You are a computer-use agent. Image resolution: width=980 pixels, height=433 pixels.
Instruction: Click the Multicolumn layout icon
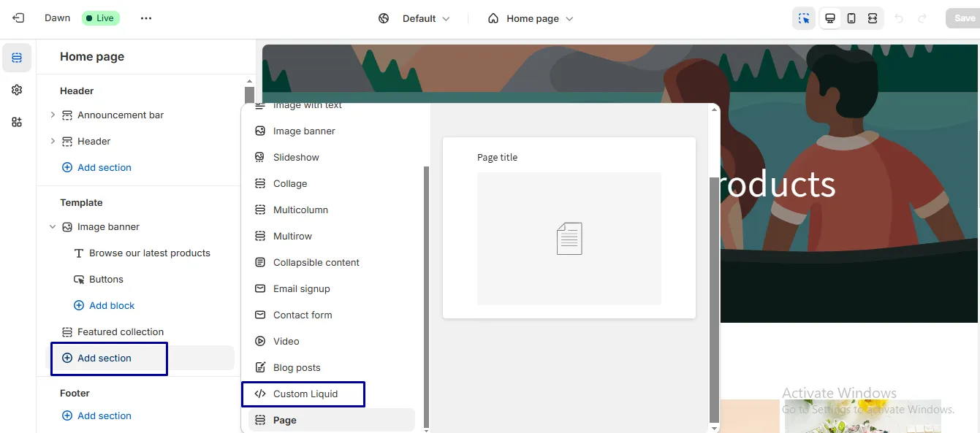tap(259, 210)
